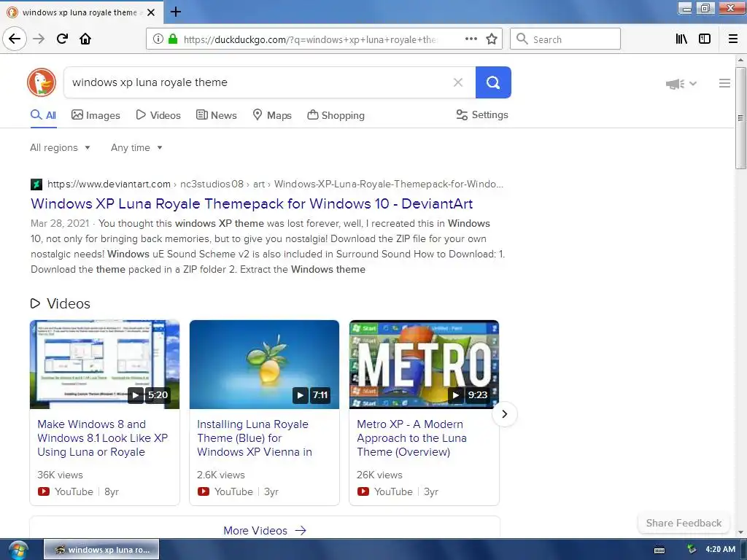Open a new tab with plus
Viewport: 747px width, 560px height.
pos(175,12)
